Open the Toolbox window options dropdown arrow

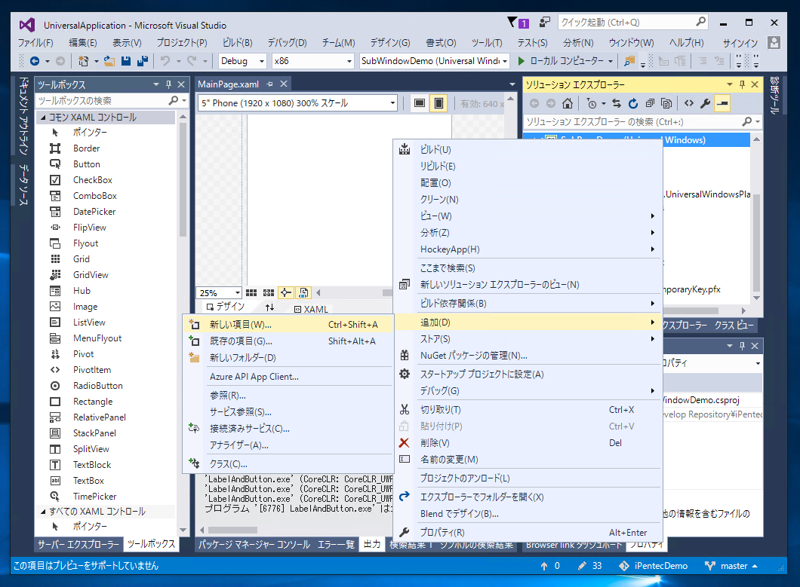coord(156,84)
